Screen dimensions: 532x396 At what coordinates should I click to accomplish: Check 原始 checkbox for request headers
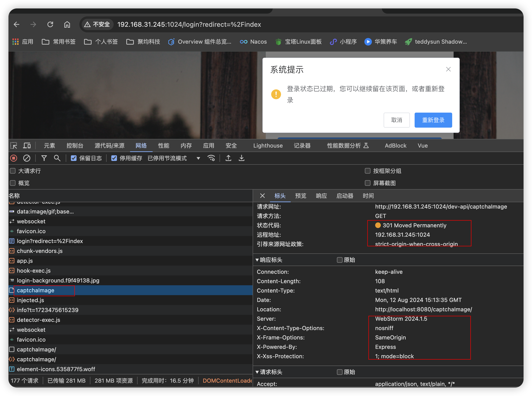click(339, 372)
